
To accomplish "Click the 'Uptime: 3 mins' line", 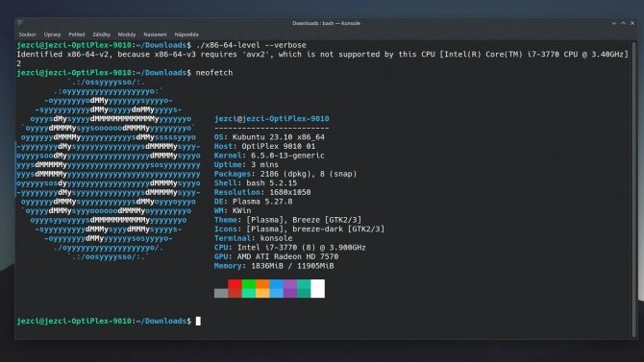I will [246, 164].
